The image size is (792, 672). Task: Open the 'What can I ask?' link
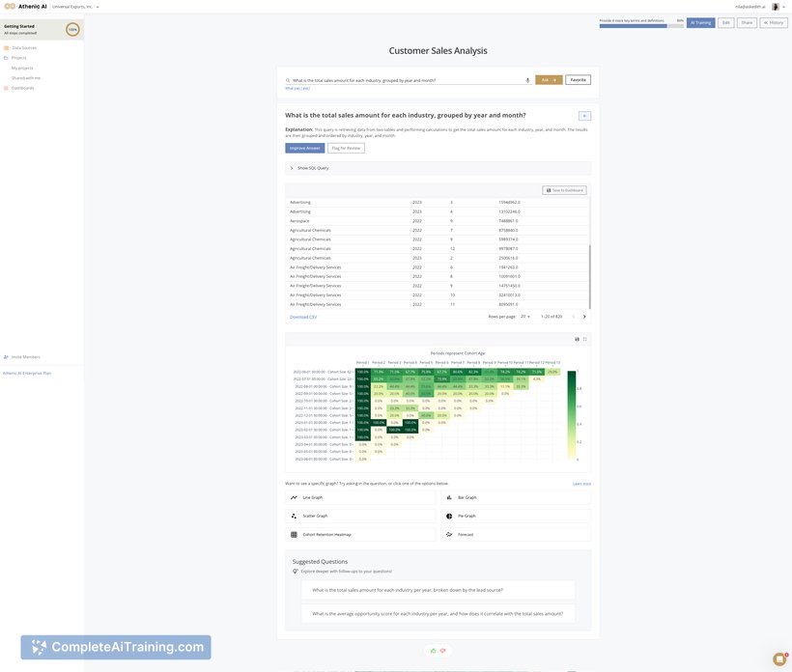pos(297,89)
